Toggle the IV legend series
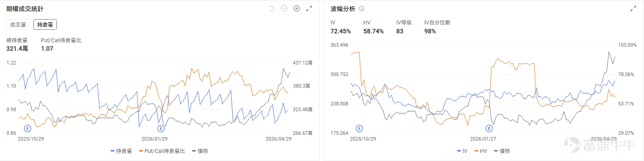This screenshot has height=161, width=644. point(462,151)
